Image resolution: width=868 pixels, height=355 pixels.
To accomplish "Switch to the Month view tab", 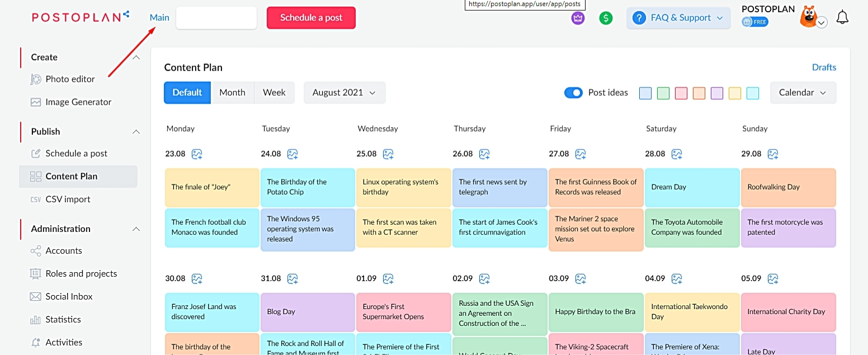I will (232, 93).
